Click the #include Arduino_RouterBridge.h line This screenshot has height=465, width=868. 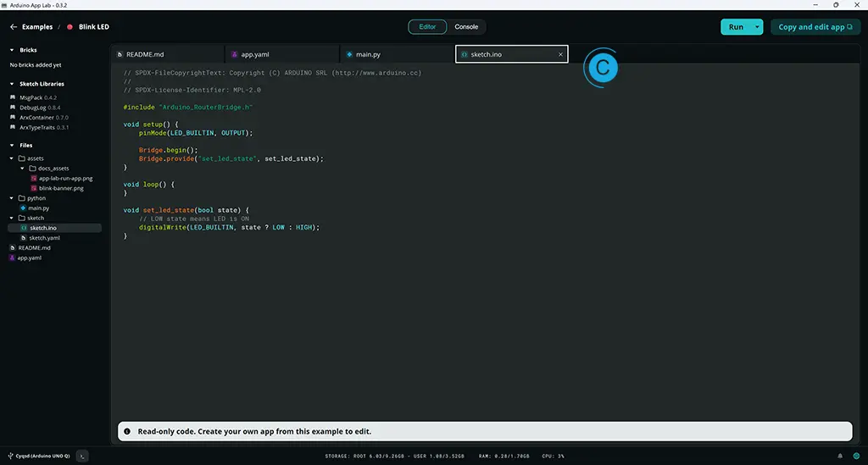coord(187,108)
